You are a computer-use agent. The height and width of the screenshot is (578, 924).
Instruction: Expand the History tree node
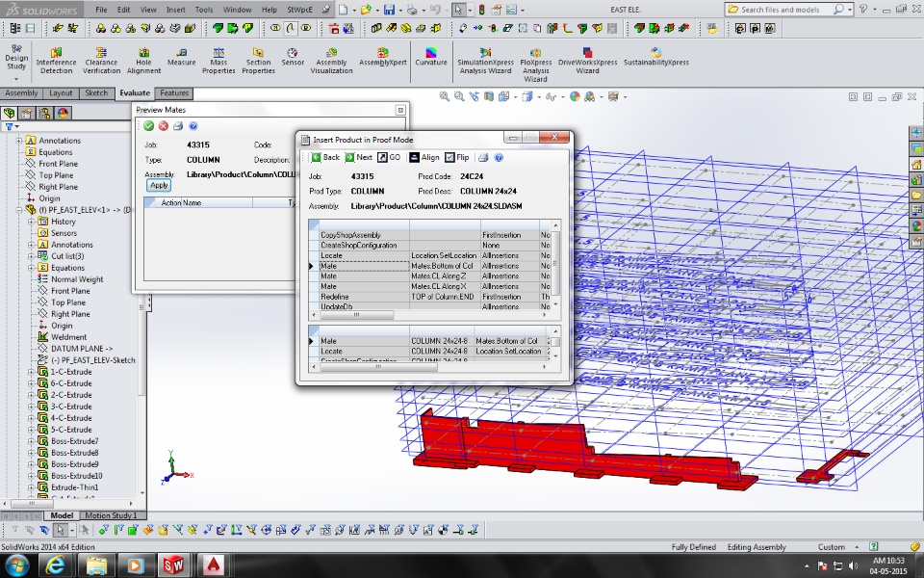(x=31, y=222)
